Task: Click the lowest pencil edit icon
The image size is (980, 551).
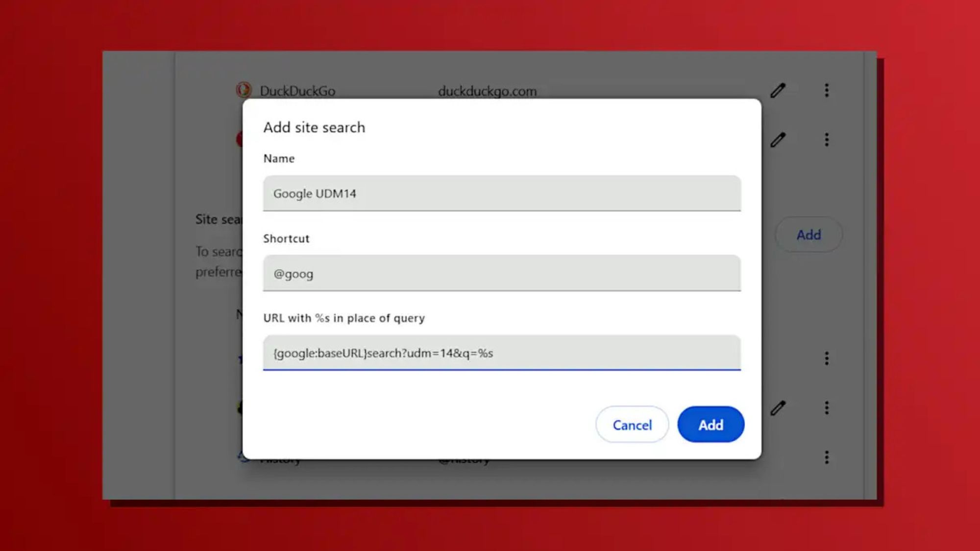Action: point(778,408)
